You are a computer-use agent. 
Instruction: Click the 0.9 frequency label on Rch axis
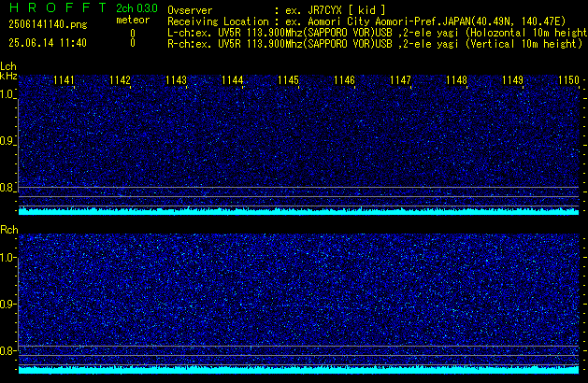click(7, 304)
